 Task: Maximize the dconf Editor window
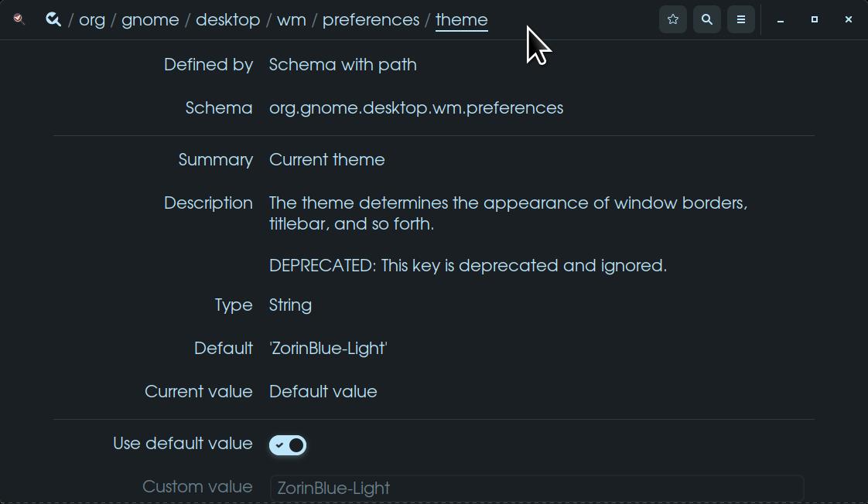coord(815,19)
